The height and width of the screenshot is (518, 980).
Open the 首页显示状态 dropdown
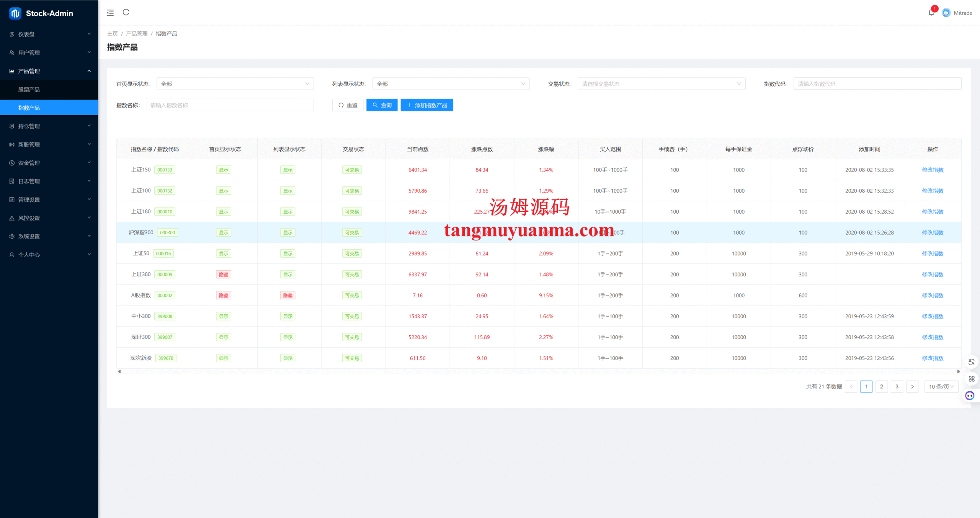point(235,84)
